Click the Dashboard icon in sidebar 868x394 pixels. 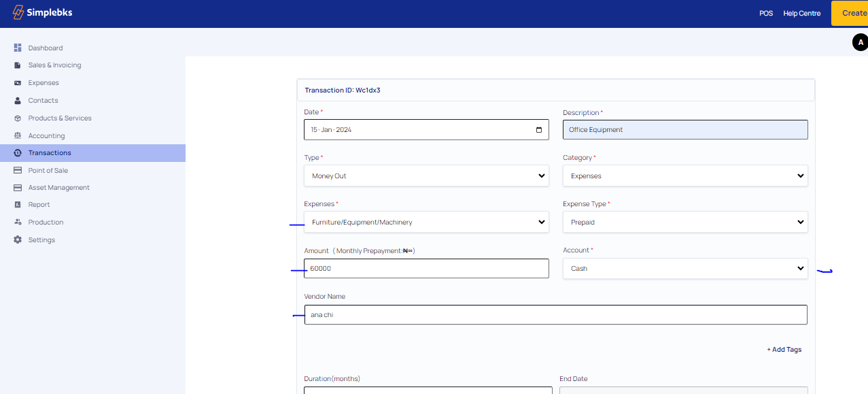[x=18, y=48]
